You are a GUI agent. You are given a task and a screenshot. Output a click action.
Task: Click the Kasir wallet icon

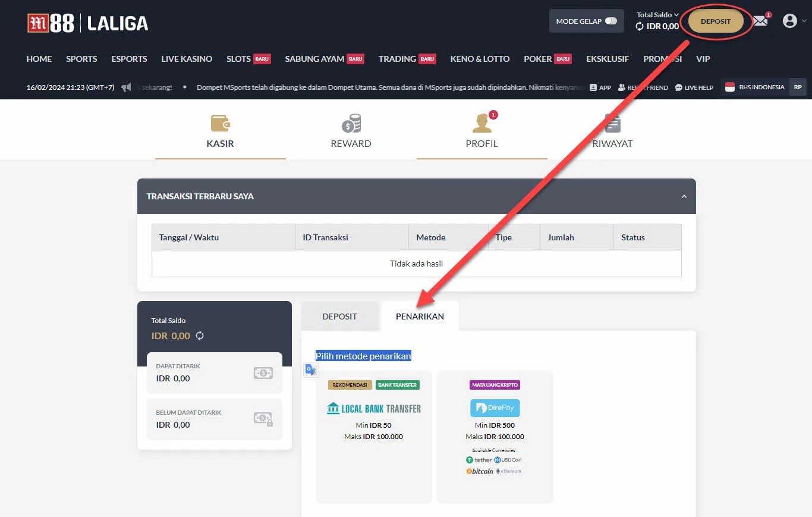click(220, 123)
